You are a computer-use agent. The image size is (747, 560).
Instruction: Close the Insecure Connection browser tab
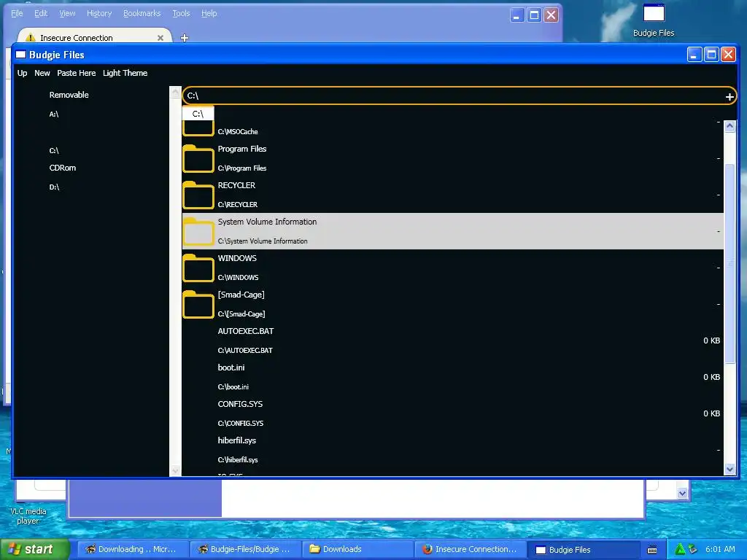coord(160,38)
